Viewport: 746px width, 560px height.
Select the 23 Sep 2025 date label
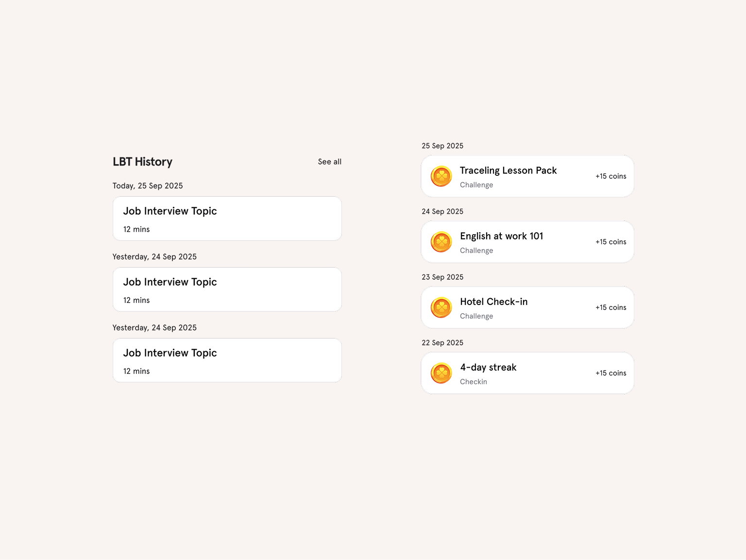[442, 277]
